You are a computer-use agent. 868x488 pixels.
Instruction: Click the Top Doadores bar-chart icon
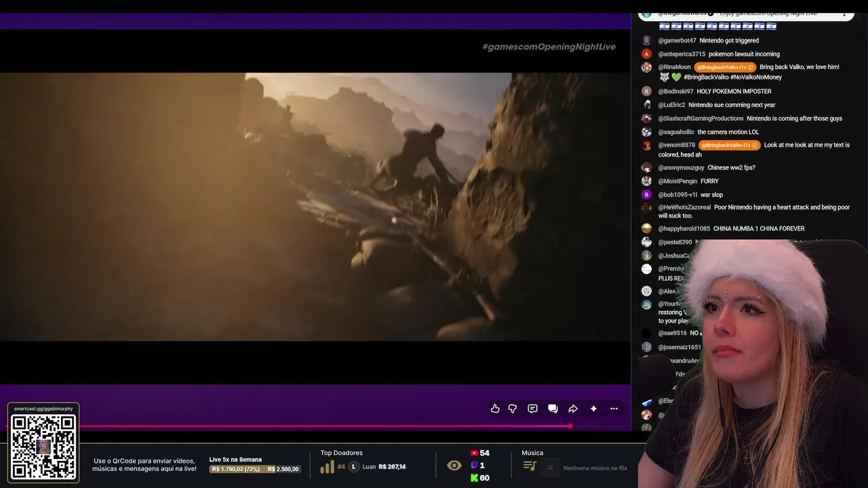(327, 467)
